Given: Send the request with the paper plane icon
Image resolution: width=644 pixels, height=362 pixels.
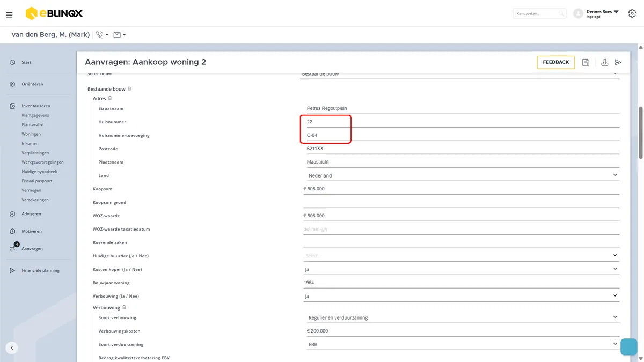Looking at the screenshot, I should coord(618,62).
